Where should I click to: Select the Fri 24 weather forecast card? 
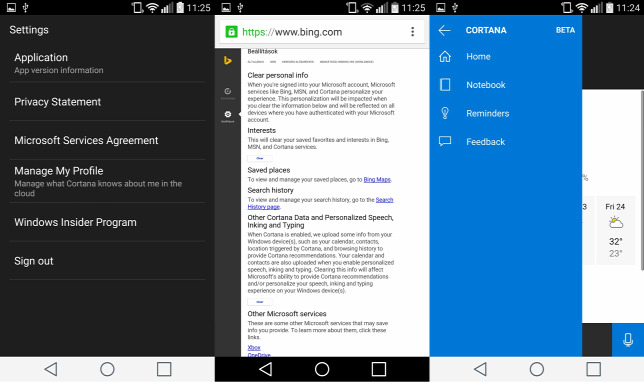point(615,230)
